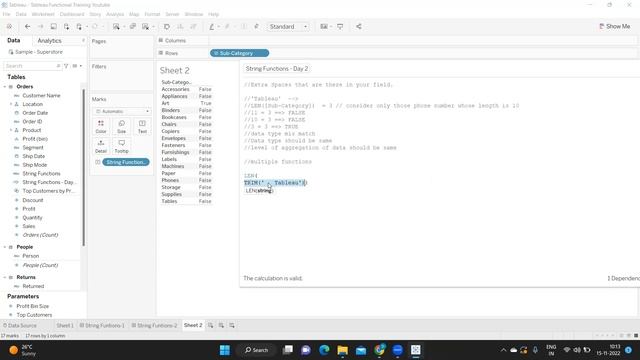Select the Top Customers parameter
Screen dimensions: 640x360
point(34,315)
